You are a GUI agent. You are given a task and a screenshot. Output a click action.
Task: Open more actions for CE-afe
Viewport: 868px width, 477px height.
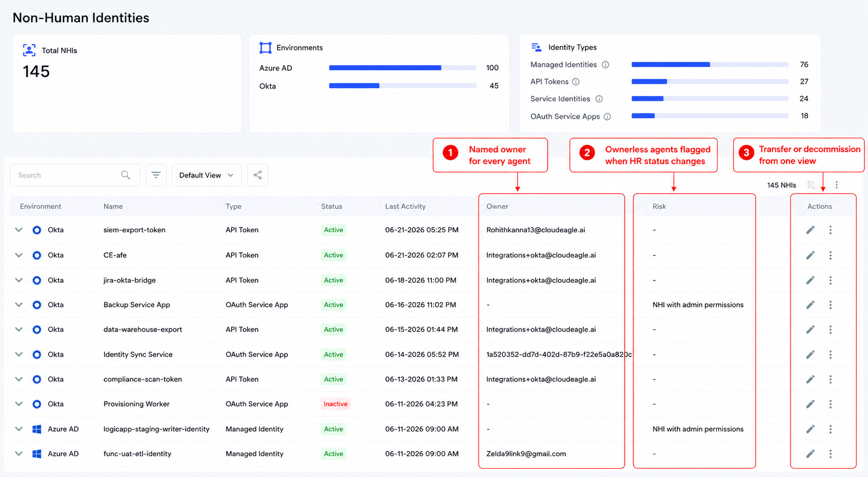831,255
